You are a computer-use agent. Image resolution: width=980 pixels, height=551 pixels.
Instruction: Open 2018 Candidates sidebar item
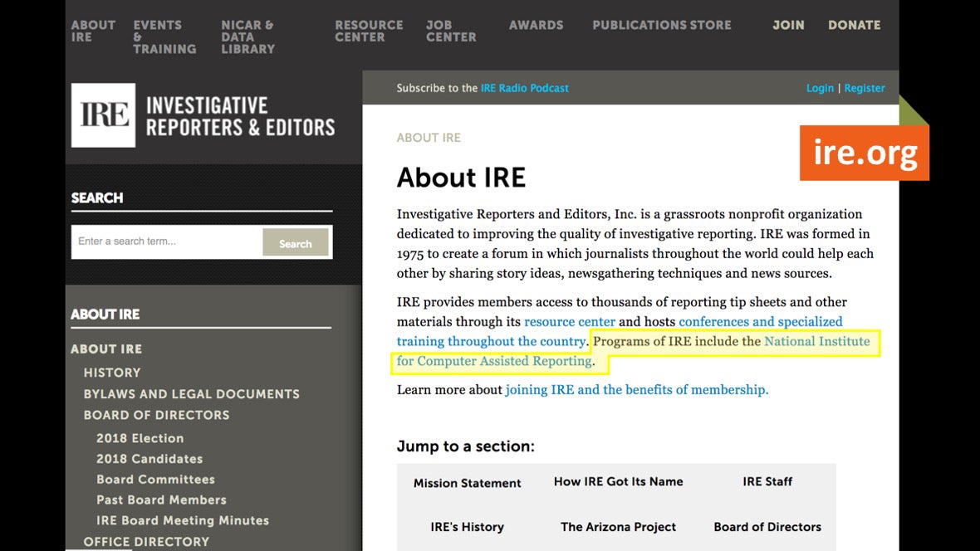[149, 459]
